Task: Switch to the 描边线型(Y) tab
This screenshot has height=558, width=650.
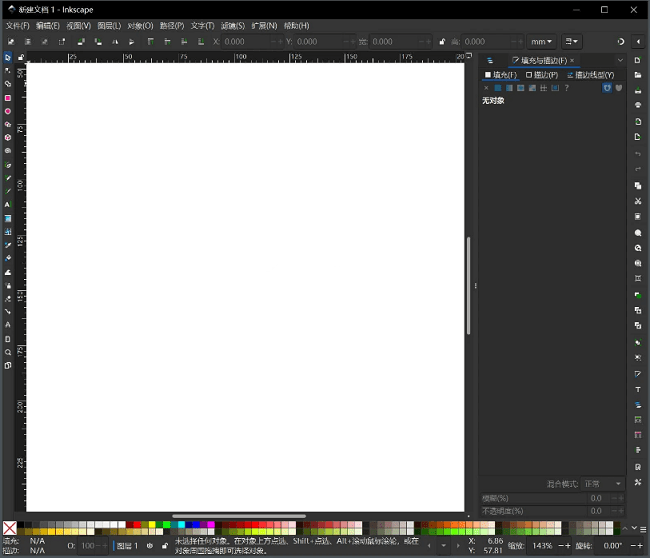Action: click(x=590, y=75)
